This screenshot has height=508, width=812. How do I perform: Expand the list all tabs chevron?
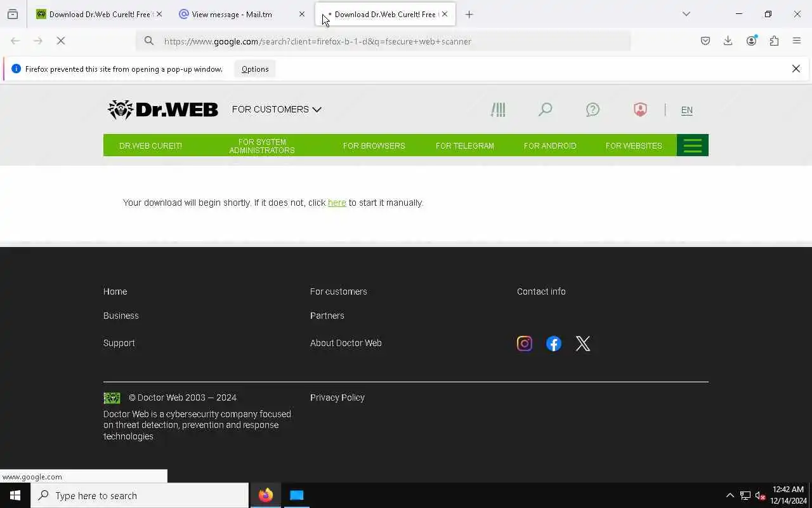[686, 14]
